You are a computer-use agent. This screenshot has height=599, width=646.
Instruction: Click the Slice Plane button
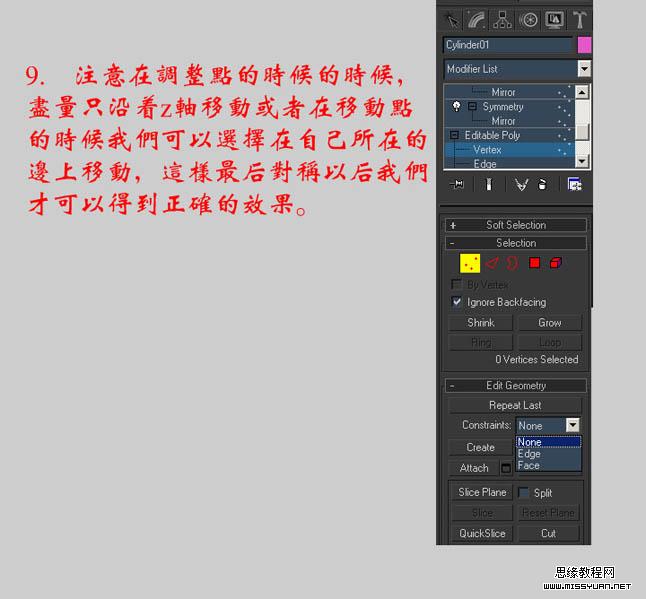point(482,492)
